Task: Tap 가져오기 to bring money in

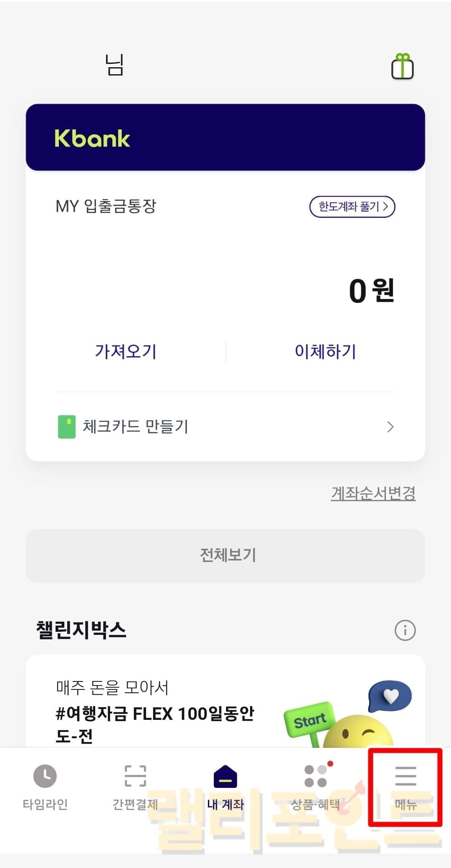Action: click(125, 351)
